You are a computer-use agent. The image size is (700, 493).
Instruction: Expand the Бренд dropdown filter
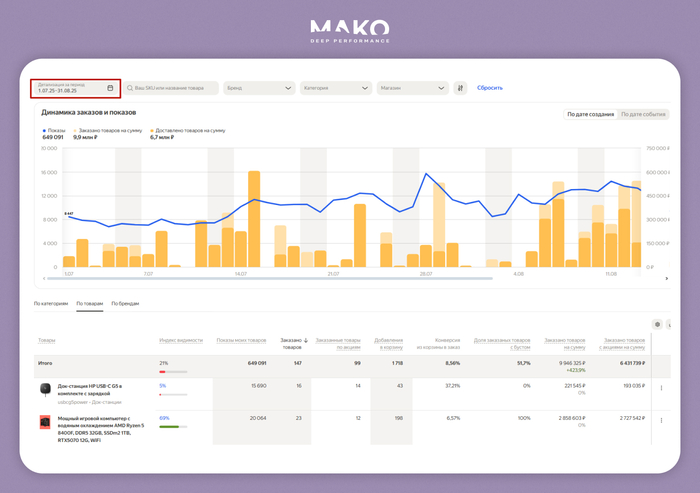coord(259,88)
